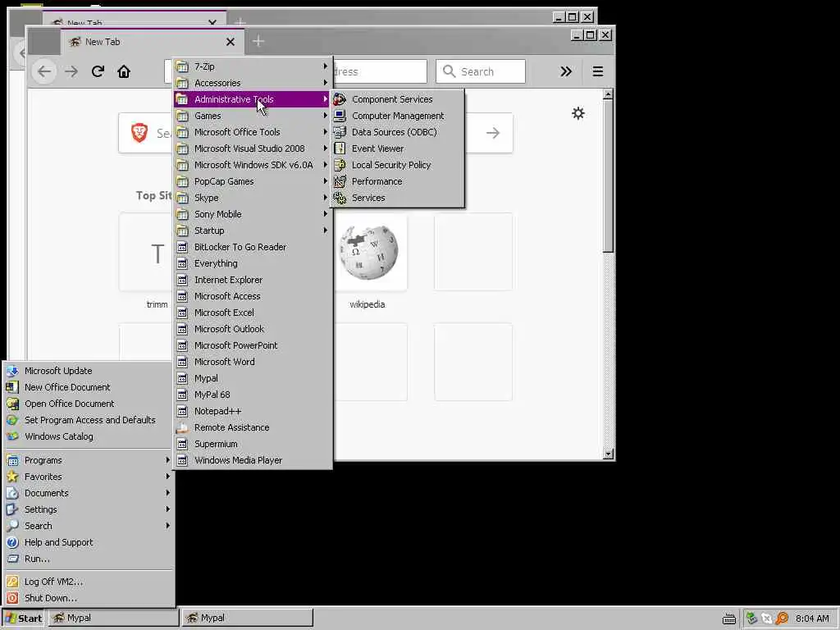Launch Microsoft Access
The image size is (840, 630).
253,296
